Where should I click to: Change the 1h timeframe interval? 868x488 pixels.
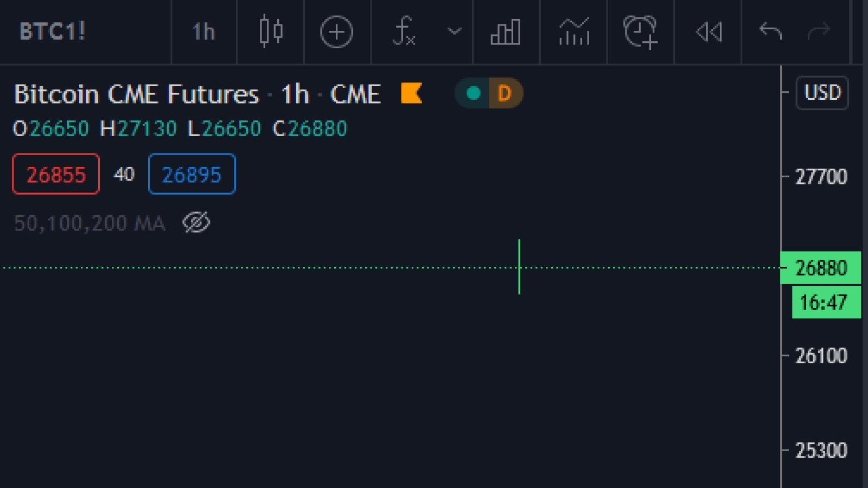pos(204,31)
